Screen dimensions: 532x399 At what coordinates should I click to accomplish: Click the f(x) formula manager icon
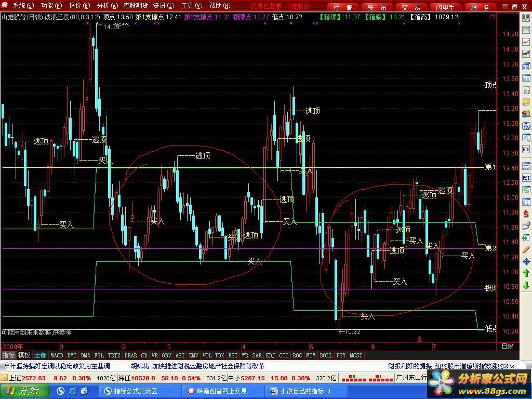(526, 126)
